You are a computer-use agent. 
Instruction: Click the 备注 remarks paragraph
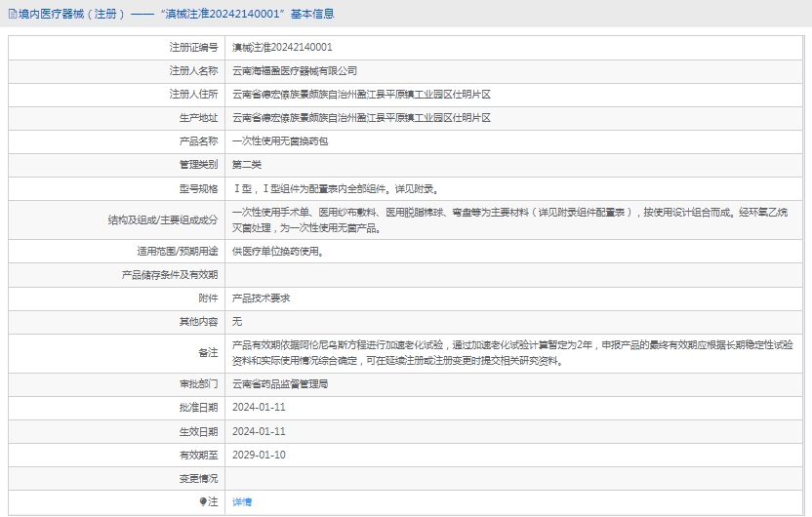[x=512, y=352]
